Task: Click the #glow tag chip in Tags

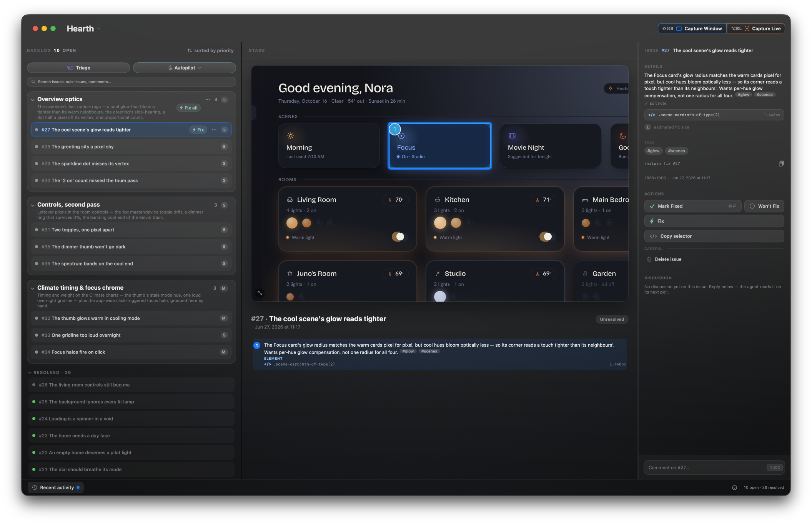Action: pyautogui.click(x=653, y=151)
